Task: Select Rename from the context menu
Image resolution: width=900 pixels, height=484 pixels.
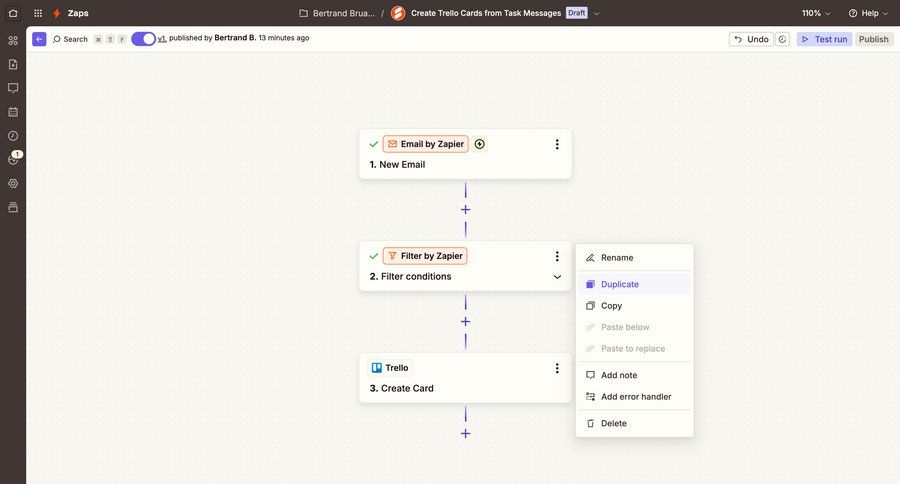Action: [634, 258]
